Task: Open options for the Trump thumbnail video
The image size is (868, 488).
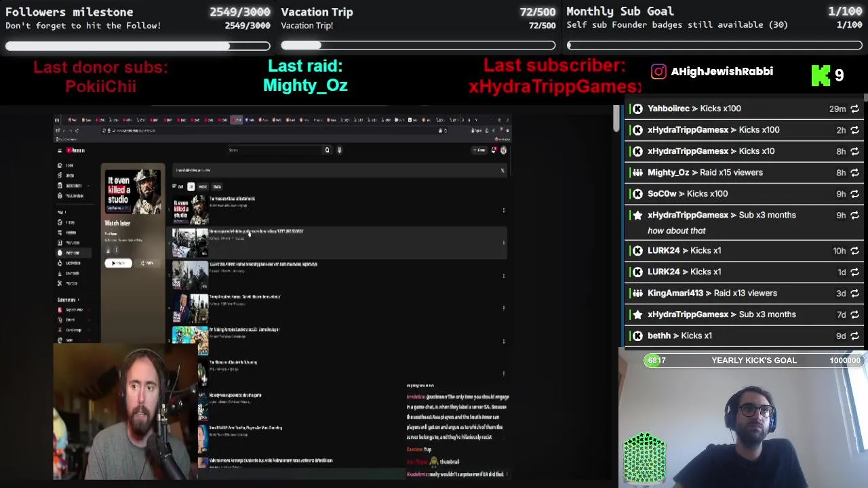Action: tap(503, 308)
